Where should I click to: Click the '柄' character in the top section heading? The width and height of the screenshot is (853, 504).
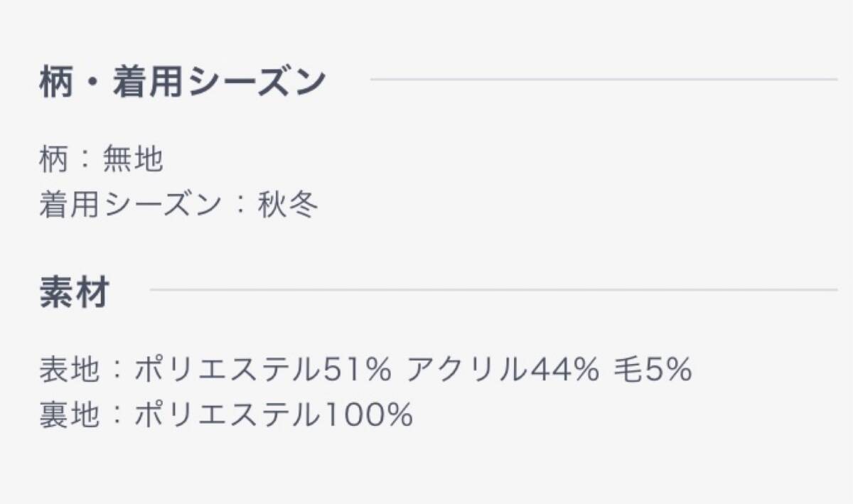55,84
